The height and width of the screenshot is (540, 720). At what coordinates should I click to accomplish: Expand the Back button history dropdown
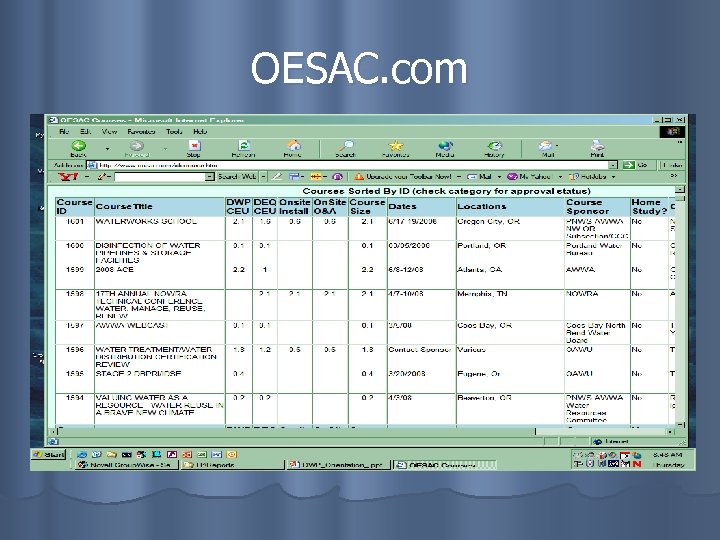(x=107, y=148)
